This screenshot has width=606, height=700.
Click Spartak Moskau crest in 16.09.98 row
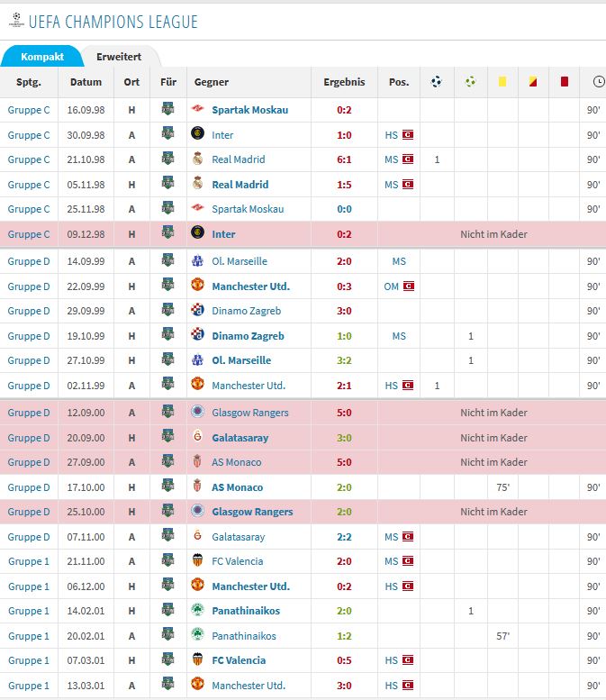click(x=198, y=110)
